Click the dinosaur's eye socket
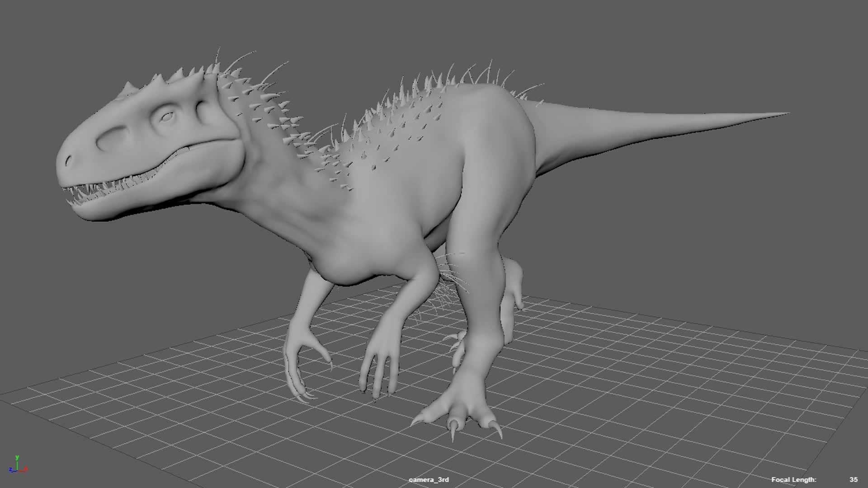868x488 pixels. click(x=168, y=115)
